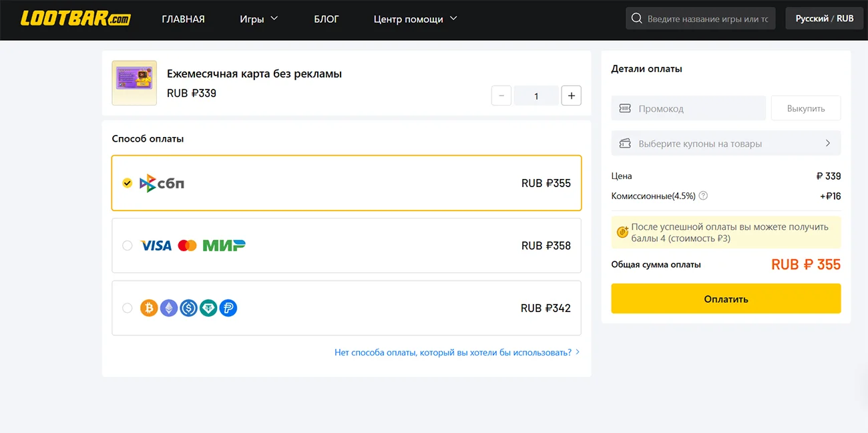The image size is (868, 433).
Task: Select the Visa/Mastercard/МИР radio button
Action: (128, 246)
